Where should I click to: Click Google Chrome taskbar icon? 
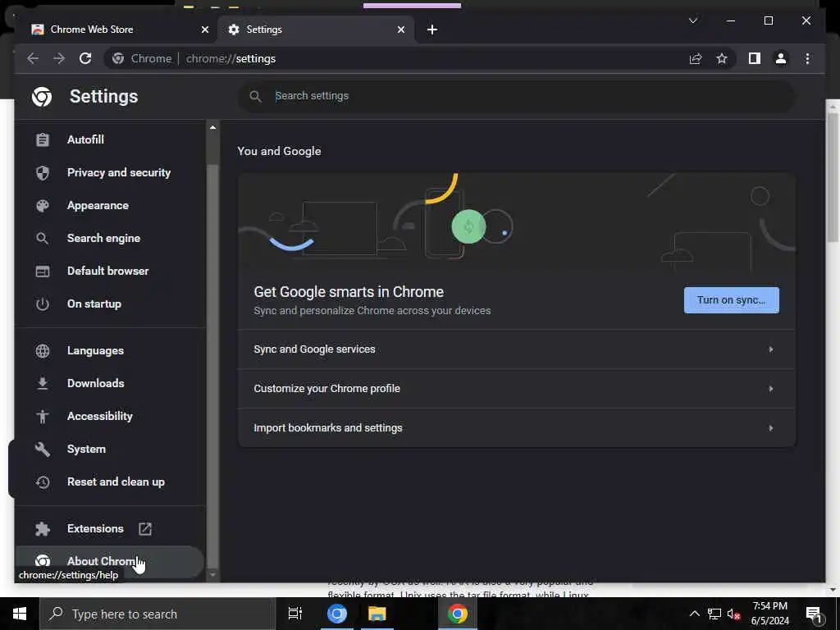coord(458,614)
